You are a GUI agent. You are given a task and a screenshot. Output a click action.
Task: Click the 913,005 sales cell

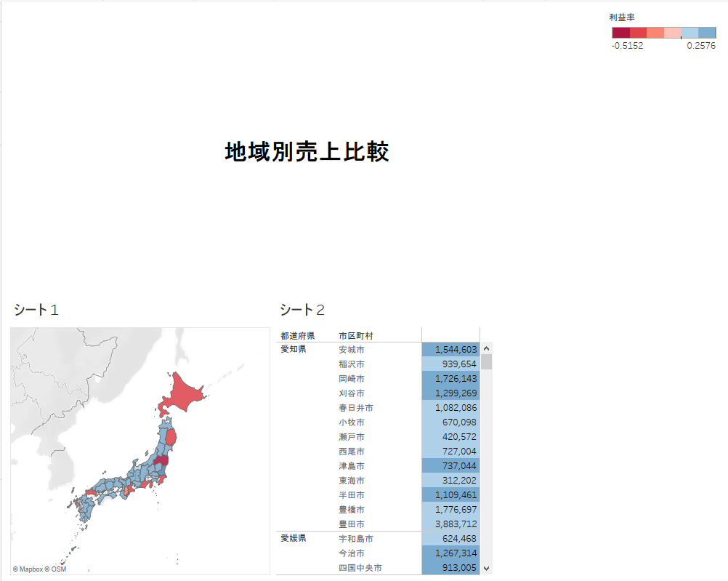tap(450, 568)
